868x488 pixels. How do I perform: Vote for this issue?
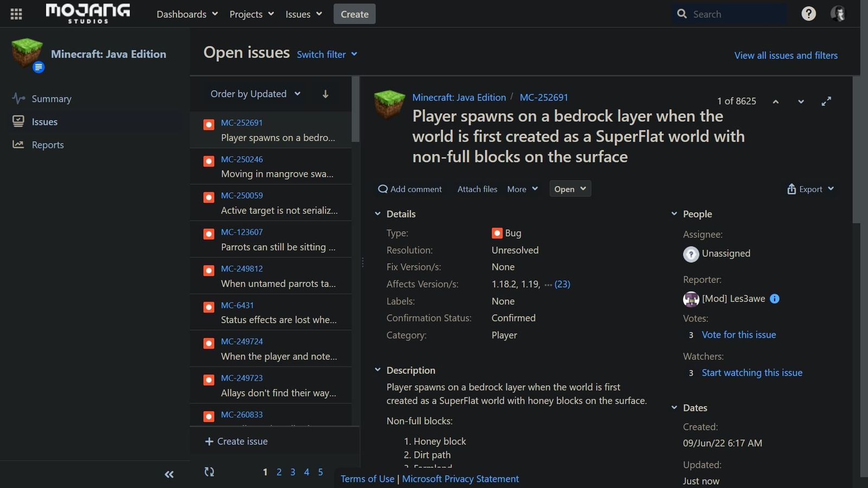739,335
